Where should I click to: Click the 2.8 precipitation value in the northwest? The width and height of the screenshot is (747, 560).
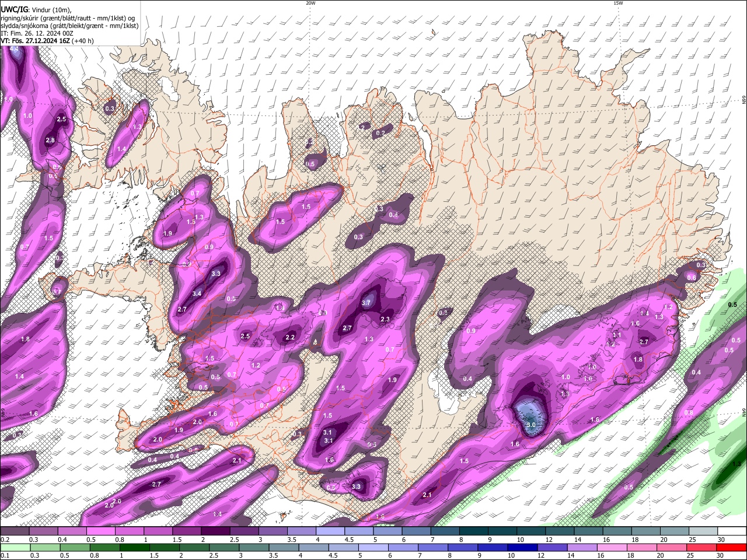[x=50, y=140]
